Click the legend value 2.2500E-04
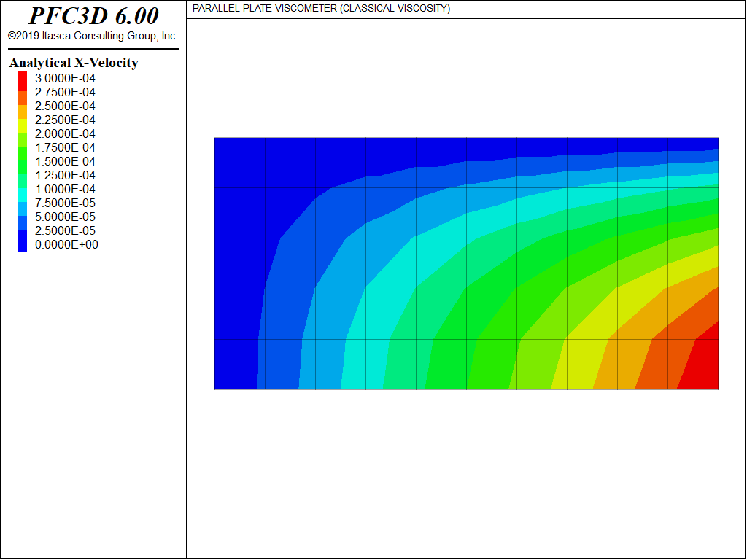Screen dimensions: 747x560 coord(65,120)
